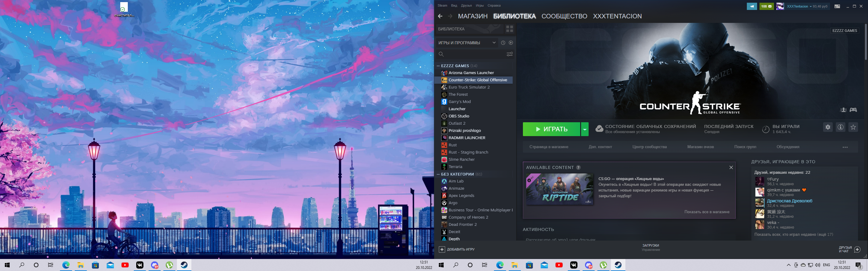
Task: Open the Вид menu
Action: point(454,6)
